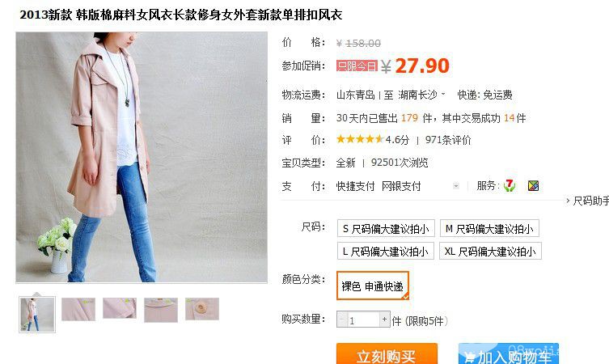Image resolution: width=609 pixels, height=364 pixels.
Task: Expand the 尺码助手 size helper
Action: [587, 201]
